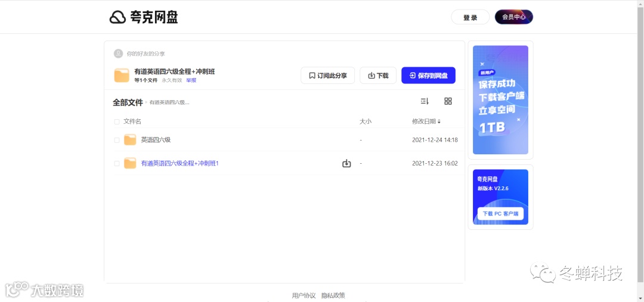Click the 有道英语四六级全程+冲刺班1 folder icon
Image resolution: width=644 pixels, height=302 pixels.
[x=130, y=163]
